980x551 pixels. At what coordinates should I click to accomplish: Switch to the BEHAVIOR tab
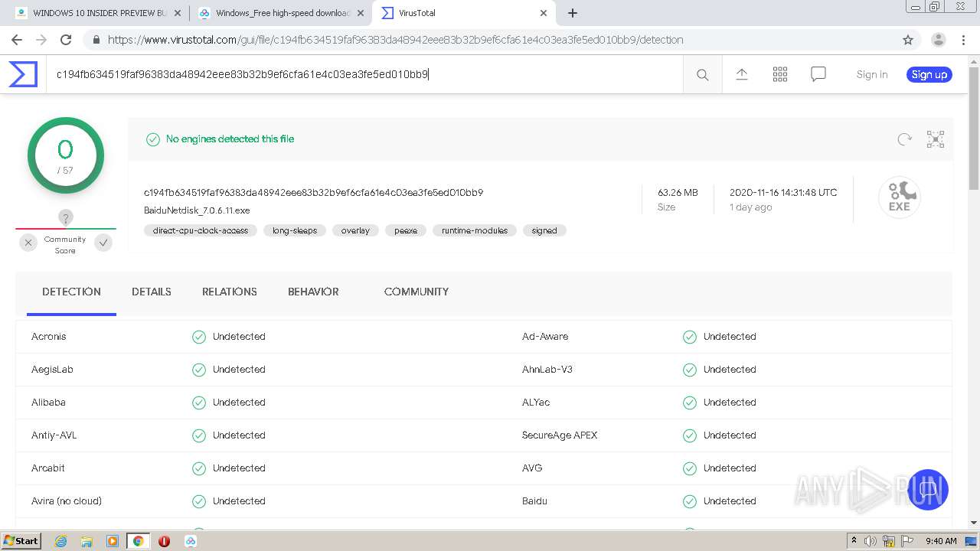pos(313,292)
